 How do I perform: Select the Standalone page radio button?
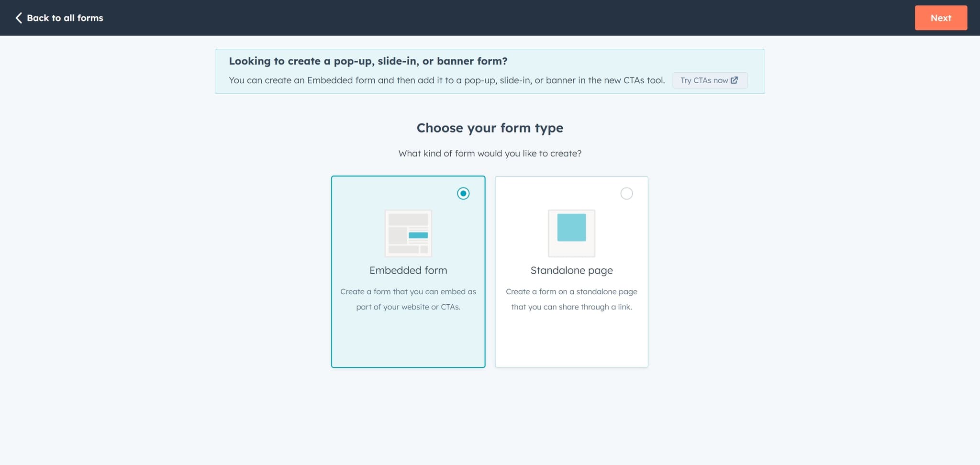click(x=626, y=193)
